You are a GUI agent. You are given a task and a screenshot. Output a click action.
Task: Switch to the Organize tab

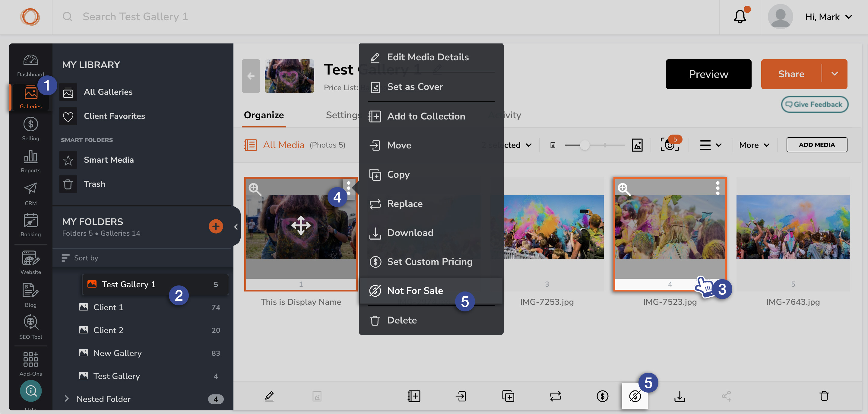pos(264,115)
